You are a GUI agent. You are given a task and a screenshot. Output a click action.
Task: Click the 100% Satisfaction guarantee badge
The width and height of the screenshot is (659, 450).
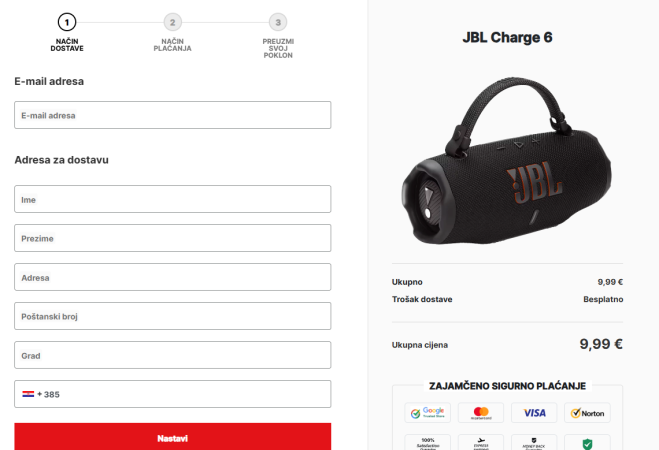coord(427,443)
